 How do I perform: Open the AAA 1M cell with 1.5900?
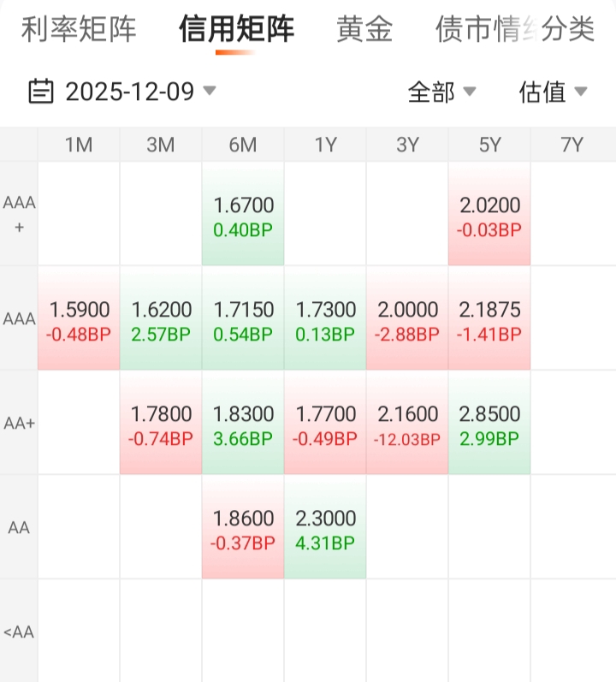pos(79,319)
